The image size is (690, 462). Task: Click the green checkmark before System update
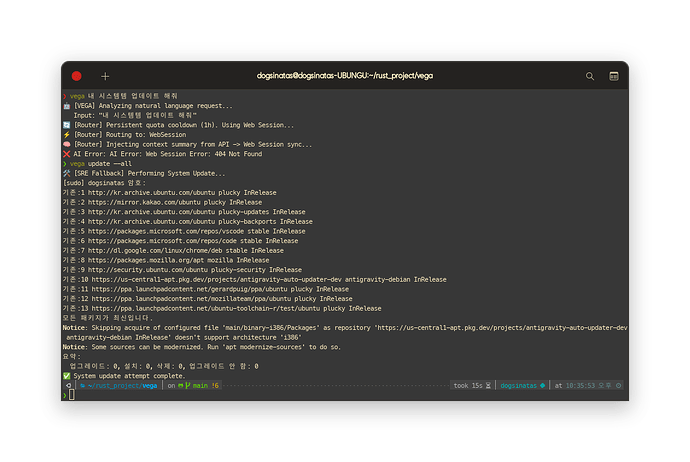tap(66, 375)
